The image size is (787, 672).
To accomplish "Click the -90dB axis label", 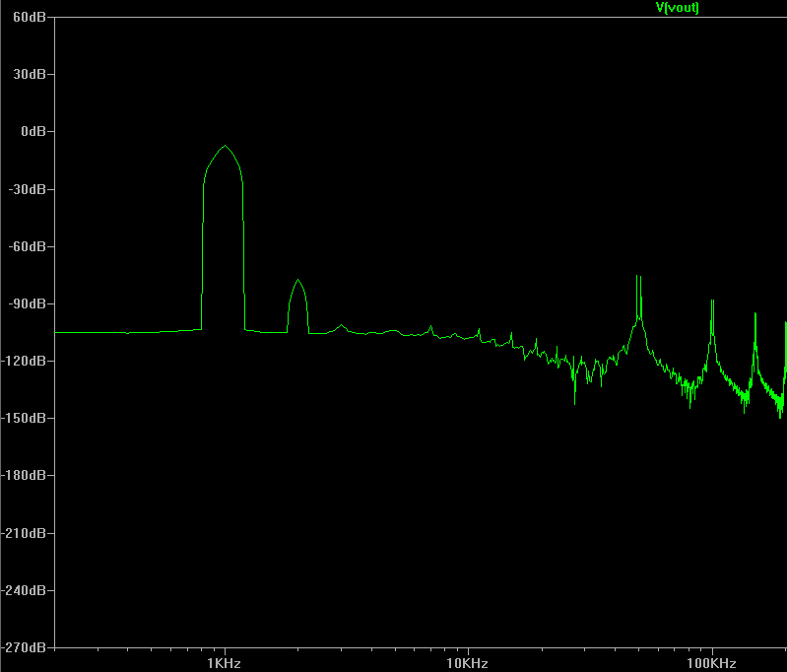I will pyautogui.click(x=28, y=303).
